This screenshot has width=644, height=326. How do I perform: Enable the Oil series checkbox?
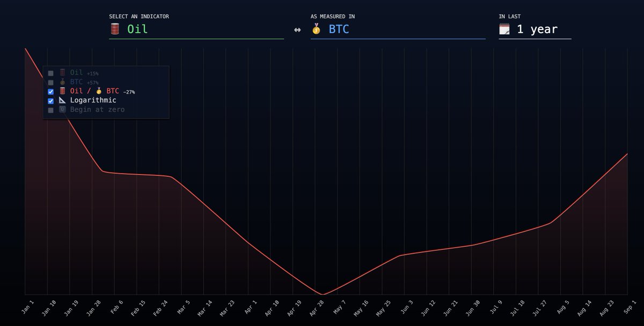click(x=50, y=73)
